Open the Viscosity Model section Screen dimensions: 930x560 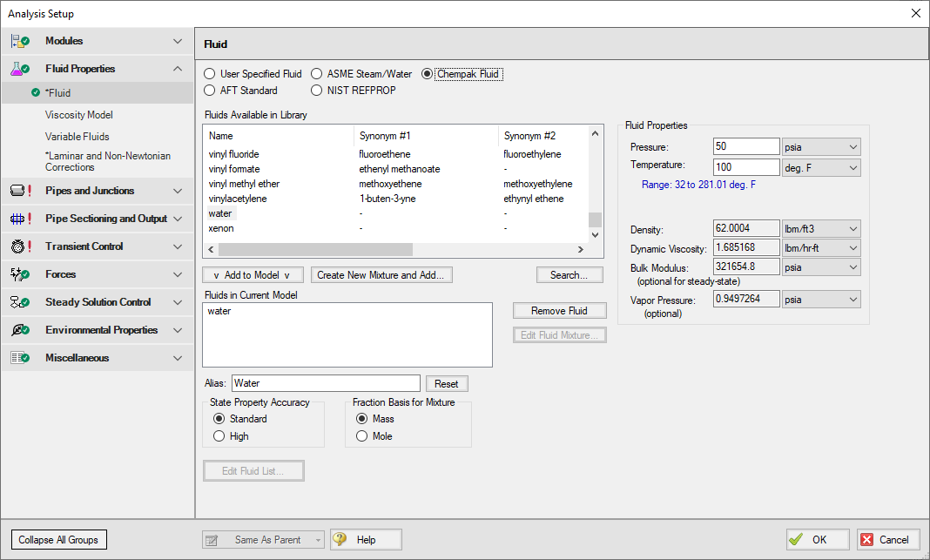pyautogui.click(x=79, y=115)
